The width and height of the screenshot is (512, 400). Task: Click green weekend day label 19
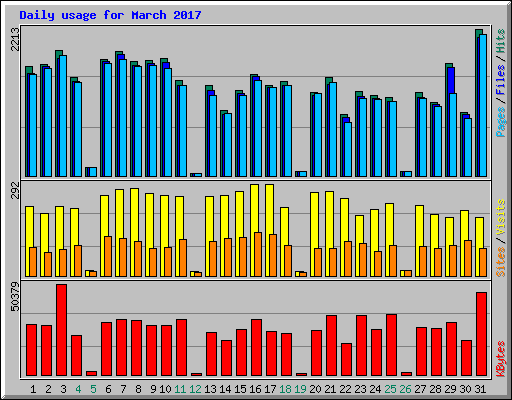click(300, 389)
